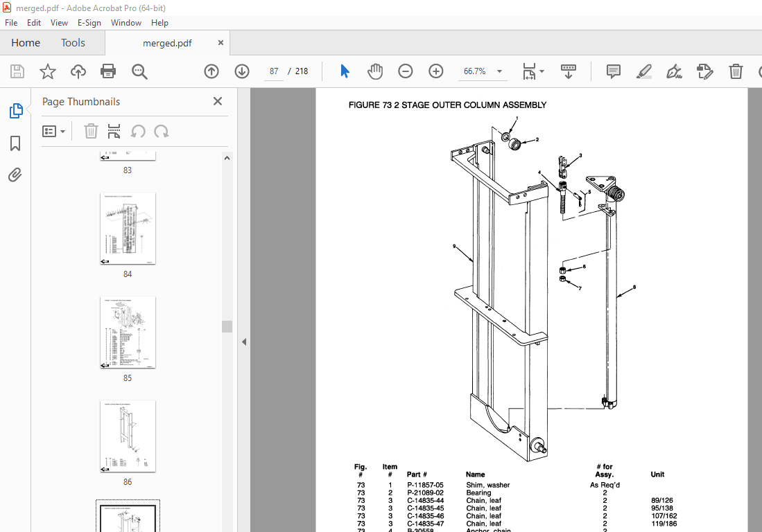This screenshot has height=532, width=762.
Task: Select the Selection arrow tool
Action: [345, 71]
